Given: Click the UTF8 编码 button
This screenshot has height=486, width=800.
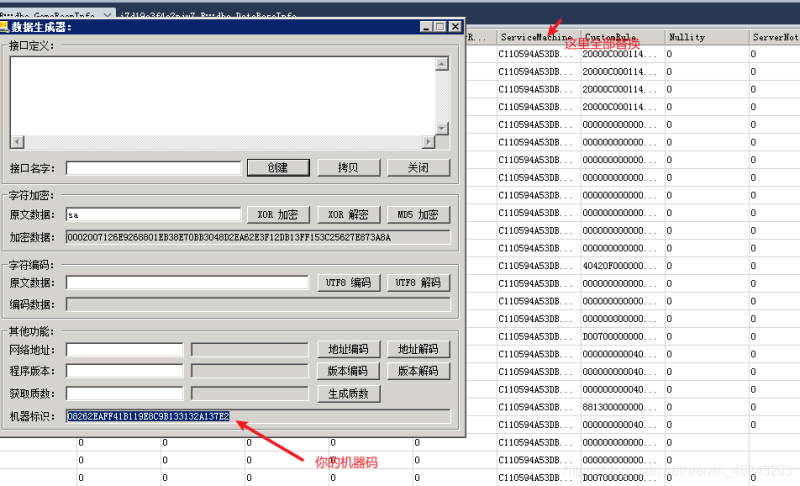Looking at the screenshot, I should pos(348,283).
